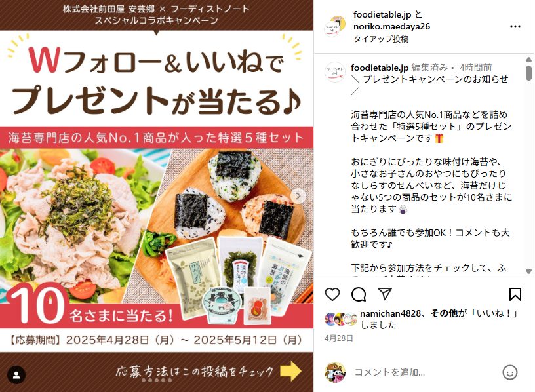
Task: Share the post via paper plane icon
Action: [x=384, y=294]
